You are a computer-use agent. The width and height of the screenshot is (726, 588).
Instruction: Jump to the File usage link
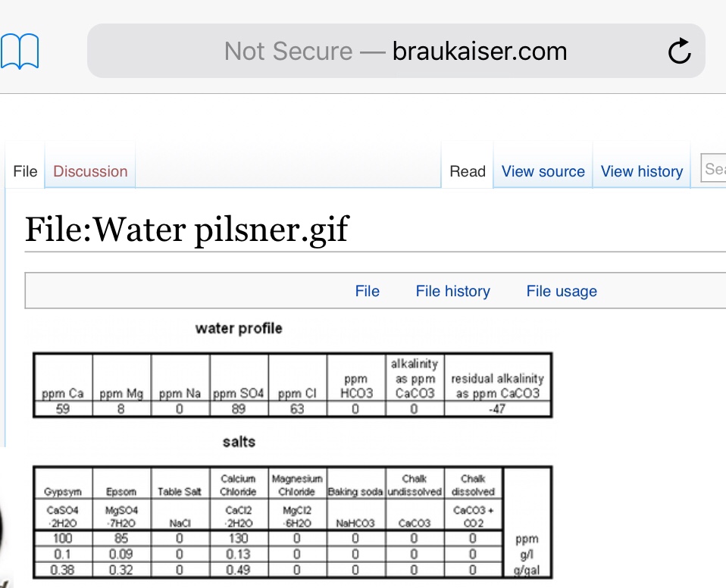point(561,291)
